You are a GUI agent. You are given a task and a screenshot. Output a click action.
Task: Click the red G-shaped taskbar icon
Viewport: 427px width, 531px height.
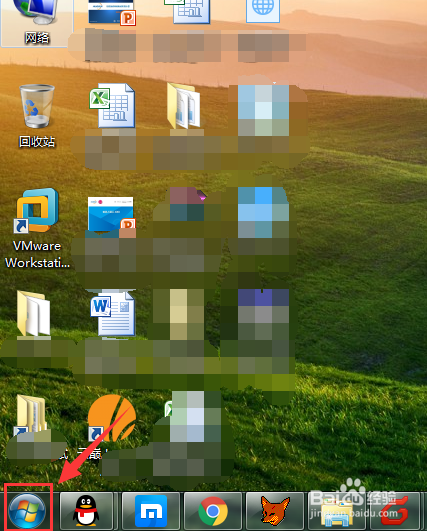pos(394,512)
